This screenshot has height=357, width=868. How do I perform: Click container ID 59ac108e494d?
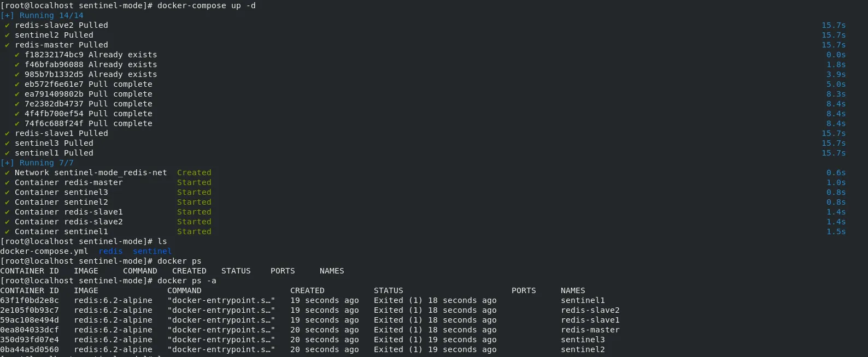(x=30, y=320)
